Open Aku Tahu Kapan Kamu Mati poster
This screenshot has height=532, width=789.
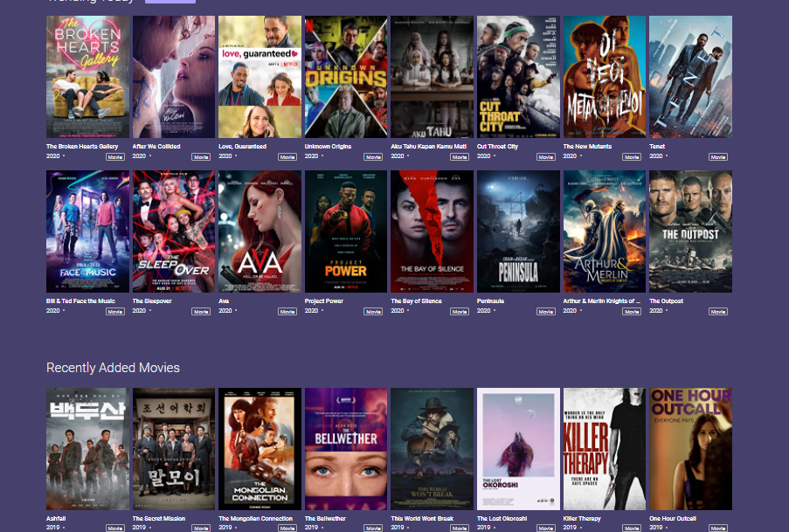[x=432, y=77]
